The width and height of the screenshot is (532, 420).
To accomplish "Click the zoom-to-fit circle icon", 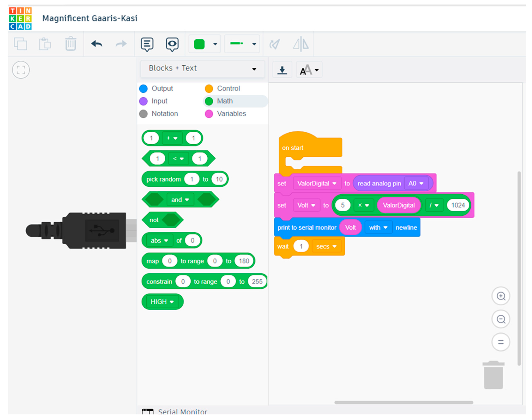I will [21, 70].
